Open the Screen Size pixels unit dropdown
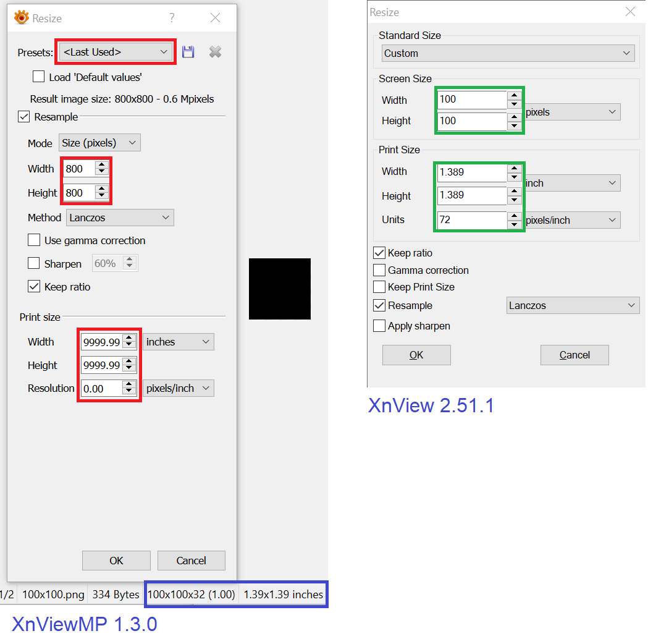 [x=573, y=112]
